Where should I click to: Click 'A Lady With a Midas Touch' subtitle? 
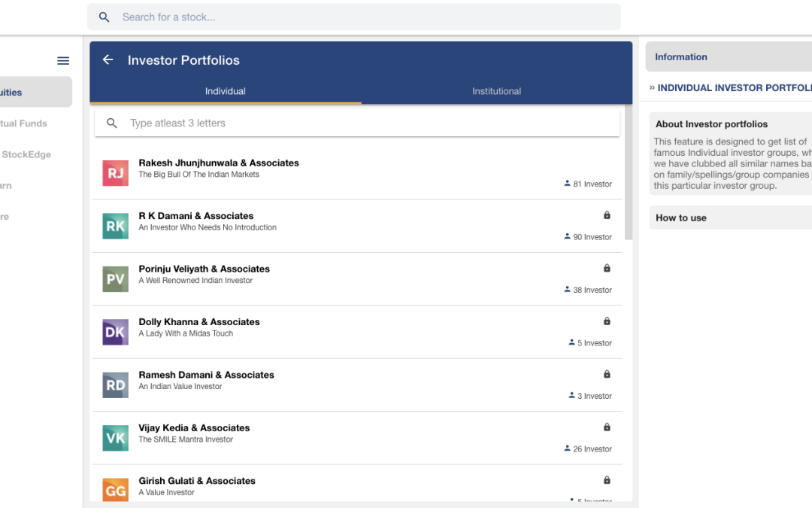click(x=186, y=334)
